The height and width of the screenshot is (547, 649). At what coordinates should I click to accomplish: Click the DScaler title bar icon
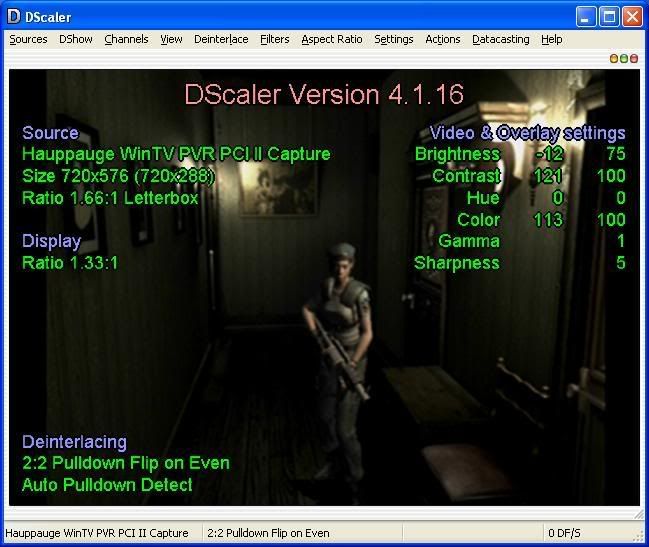[14, 17]
